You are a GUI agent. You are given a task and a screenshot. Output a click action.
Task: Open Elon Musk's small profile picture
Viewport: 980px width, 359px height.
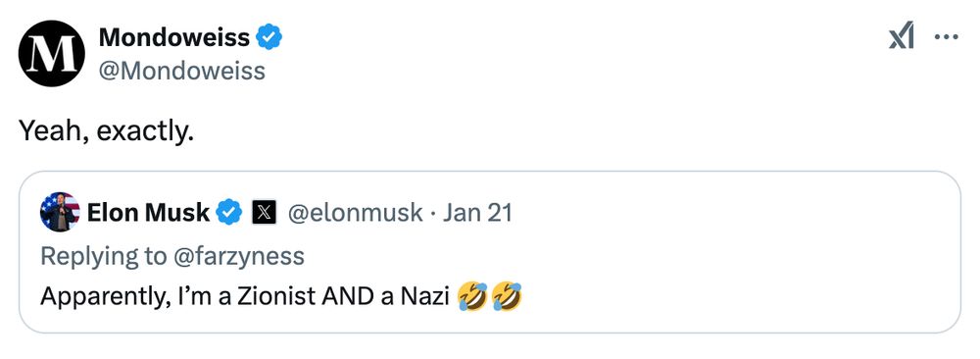pos(60,212)
